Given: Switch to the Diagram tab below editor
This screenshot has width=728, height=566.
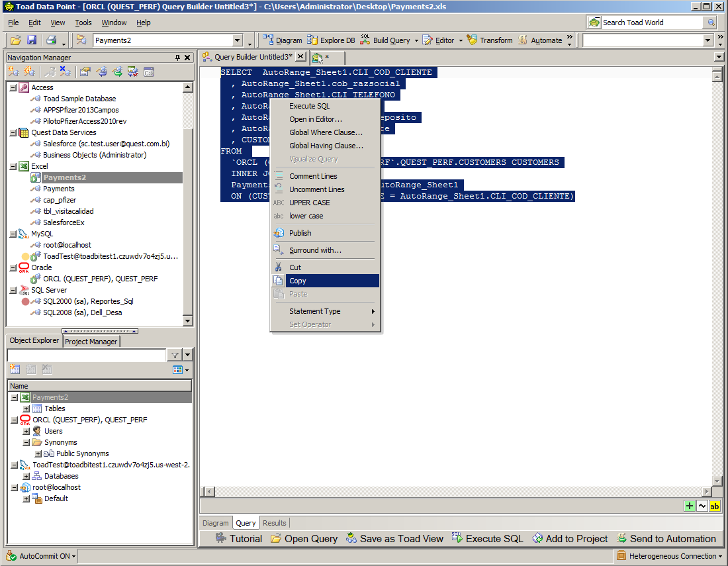Looking at the screenshot, I should 216,523.
